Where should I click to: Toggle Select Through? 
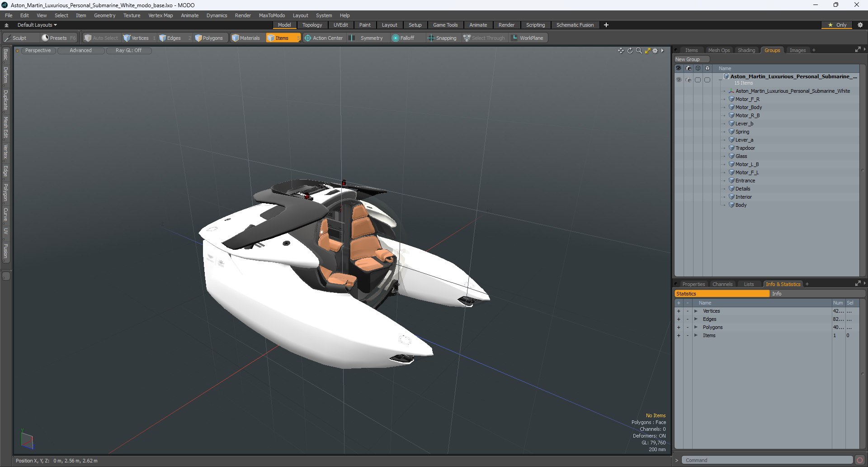[484, 38]
